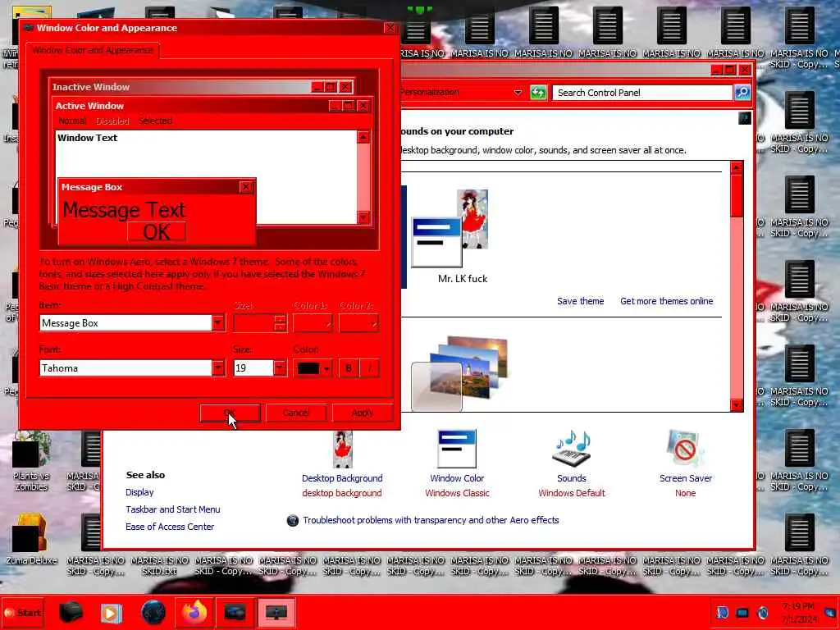Open the dark globe taskbar icon
Image resolution: width=840 pixels, height=630 pixels.
pyautogui.click(x=153, y=612)
